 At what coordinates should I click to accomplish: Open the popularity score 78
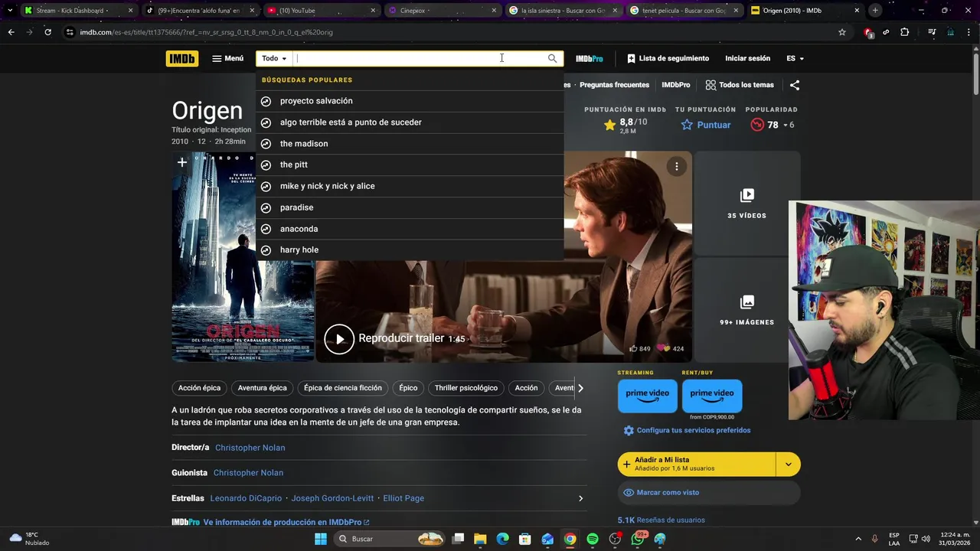coord(772,125)
